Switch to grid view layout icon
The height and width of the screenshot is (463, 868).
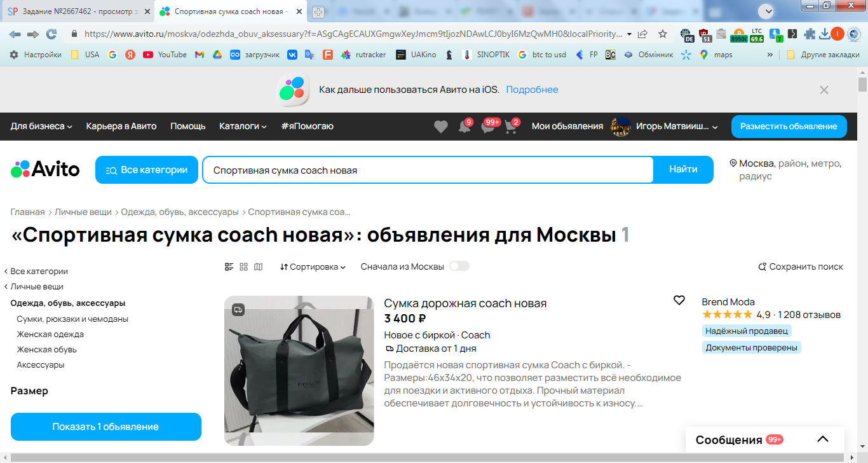point(243,267)
